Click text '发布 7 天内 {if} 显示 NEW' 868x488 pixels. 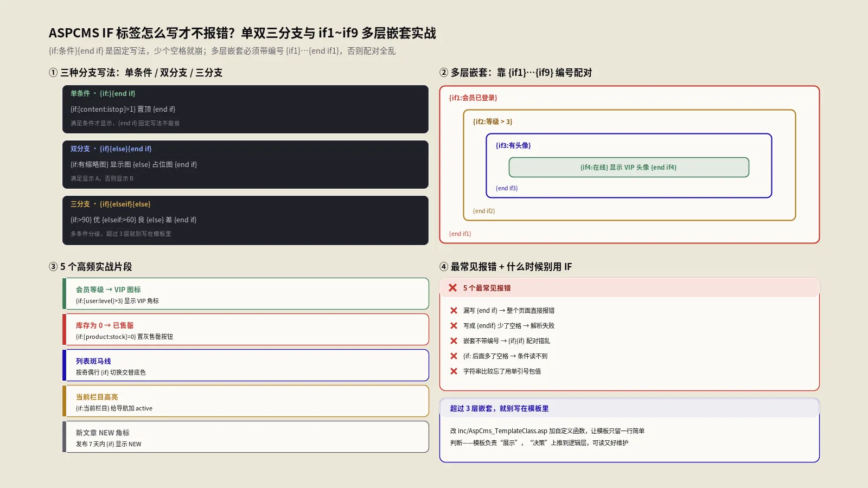pos(108,444)
